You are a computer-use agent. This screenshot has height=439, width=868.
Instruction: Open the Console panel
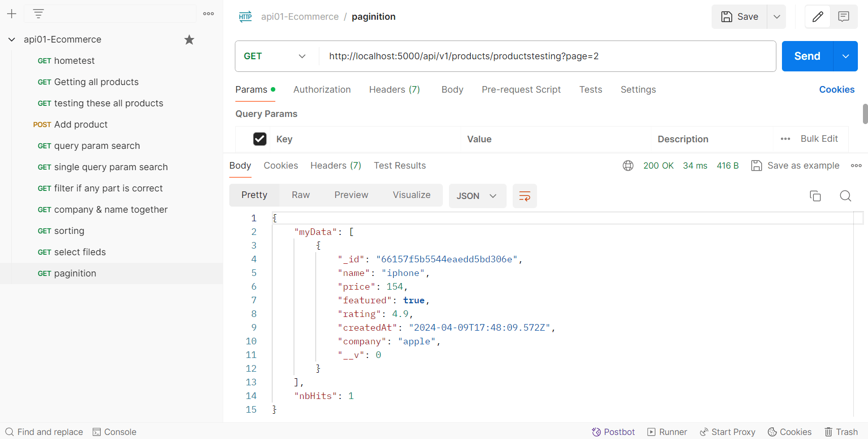point(114,432)
